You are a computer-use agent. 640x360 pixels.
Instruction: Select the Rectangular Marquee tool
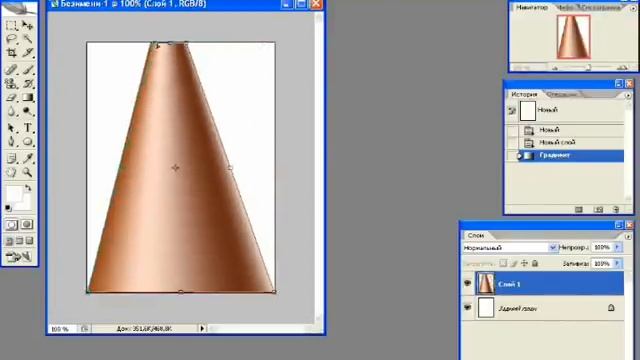pos(11,26)
